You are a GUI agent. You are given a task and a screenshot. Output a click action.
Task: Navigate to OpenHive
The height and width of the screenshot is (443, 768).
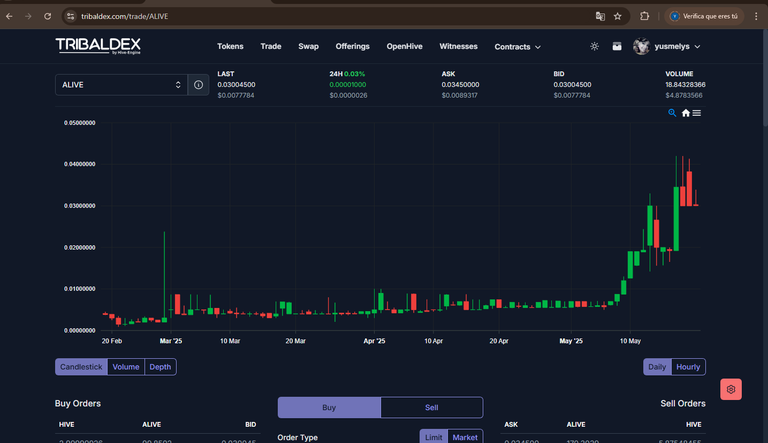point(405,46)
